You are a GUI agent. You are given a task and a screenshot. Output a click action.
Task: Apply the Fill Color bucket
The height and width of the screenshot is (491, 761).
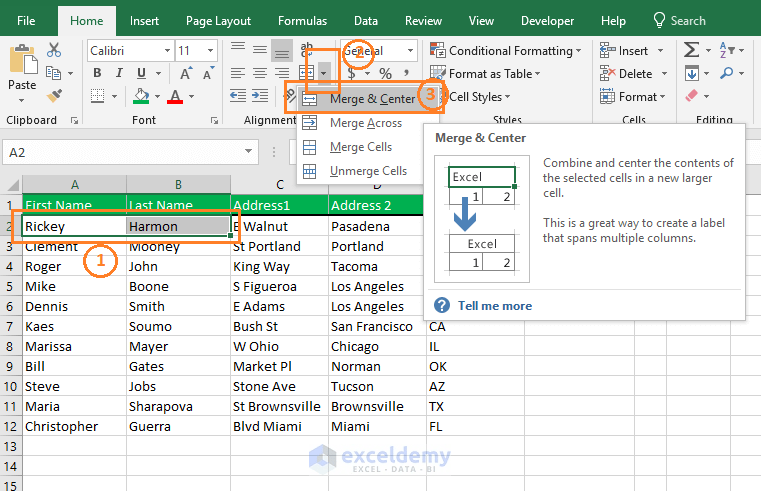coord(141,96)
